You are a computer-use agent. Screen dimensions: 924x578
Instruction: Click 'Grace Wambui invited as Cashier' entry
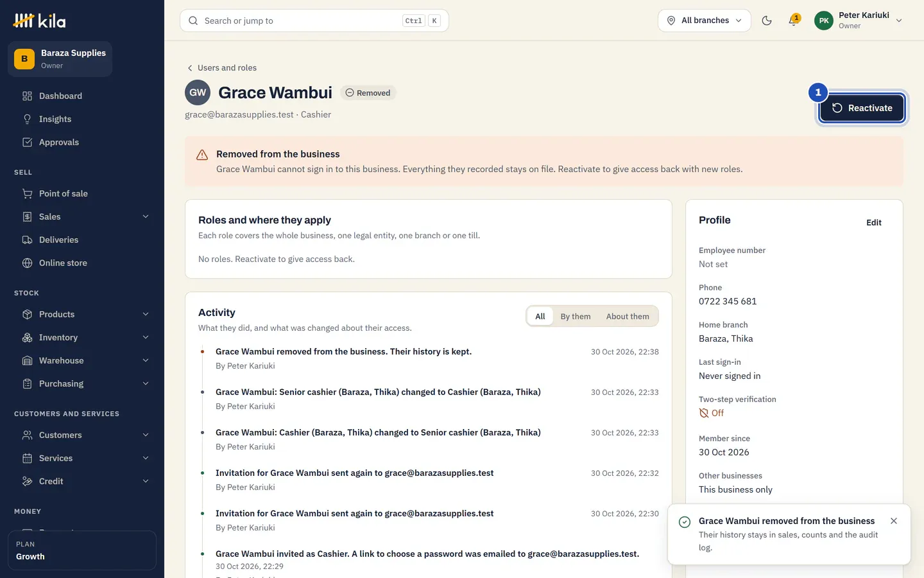pyautogui.click(x=427, y=554)
